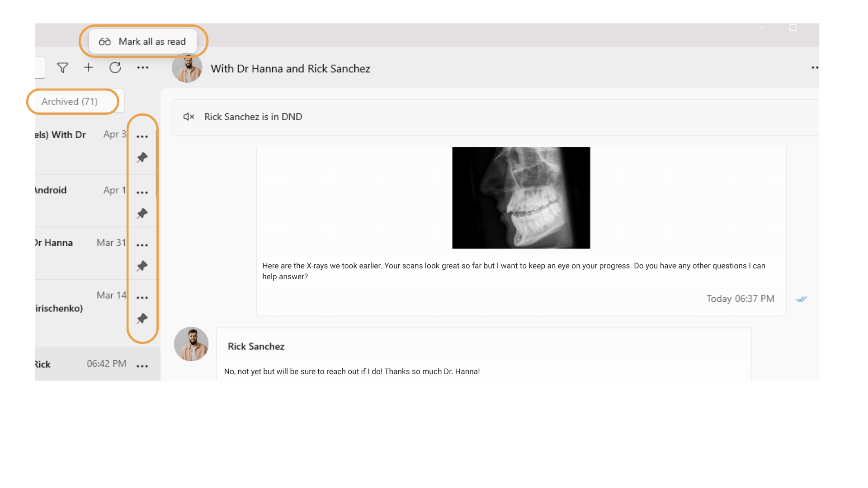Viewport: 868px width, 488px height.
Task: Toggle pin on the Apr 3 conversation
Action: pyautogui.click(x=142, y=157)
